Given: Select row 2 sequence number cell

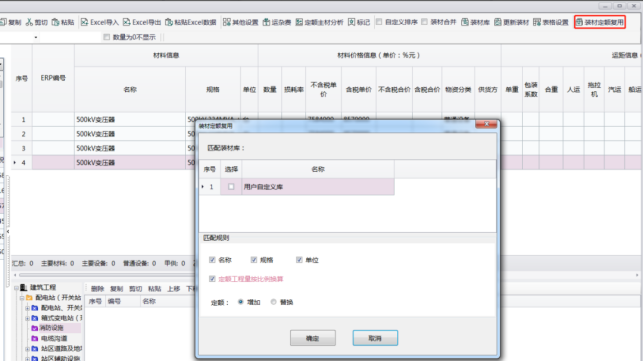Looking at the screenshot, I should (x=23, y=134).
